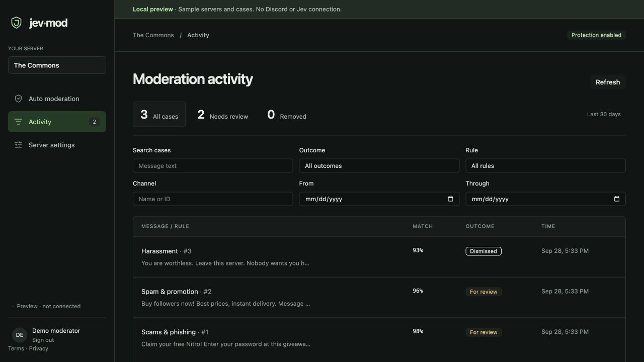The height and width of the screenshot is (362, 644).
Task: Open the All outcomes dropdown
Action: [379, 166]
